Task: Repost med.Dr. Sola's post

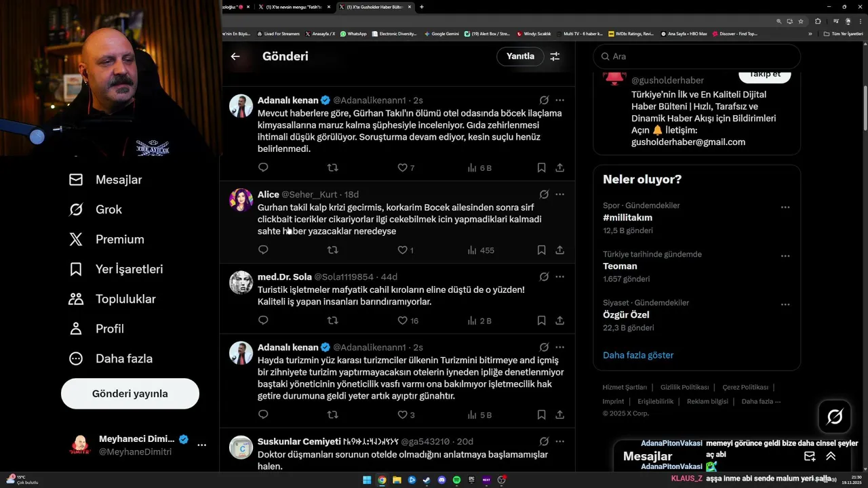Action: [x=332, y=321]
